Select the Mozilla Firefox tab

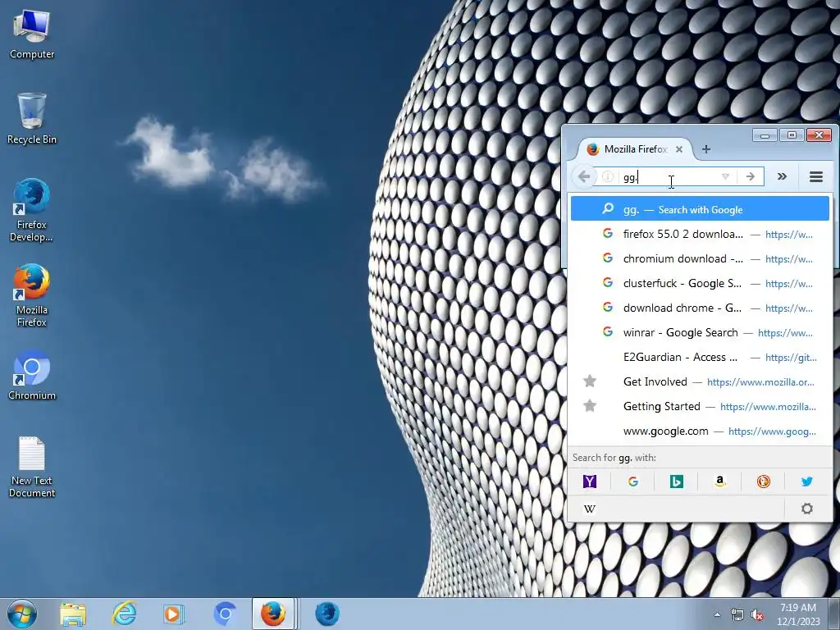[x=634, y=149]
